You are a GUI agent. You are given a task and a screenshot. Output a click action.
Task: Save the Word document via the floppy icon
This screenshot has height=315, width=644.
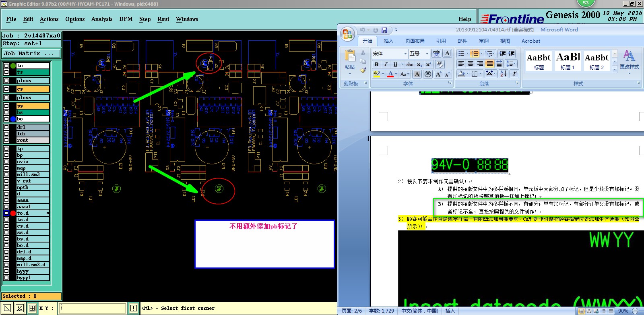384,30
